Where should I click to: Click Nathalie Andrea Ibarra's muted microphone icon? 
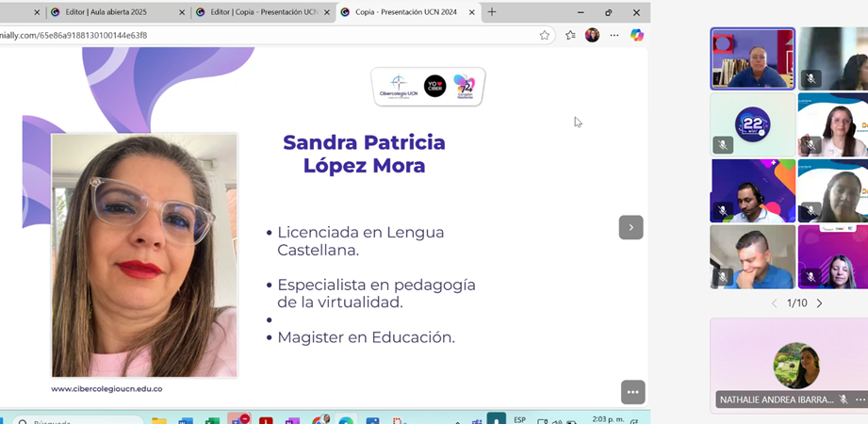(x=843, y=400)
